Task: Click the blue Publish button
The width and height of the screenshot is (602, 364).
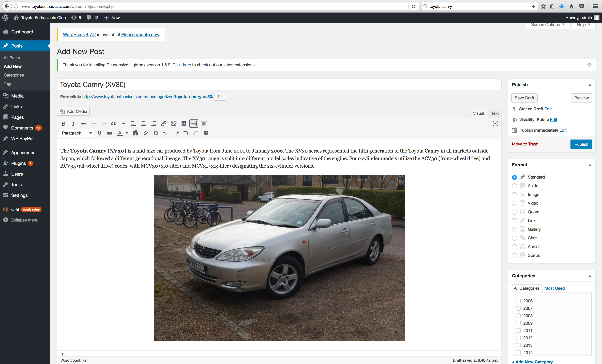Action: (x=581, y=144)
